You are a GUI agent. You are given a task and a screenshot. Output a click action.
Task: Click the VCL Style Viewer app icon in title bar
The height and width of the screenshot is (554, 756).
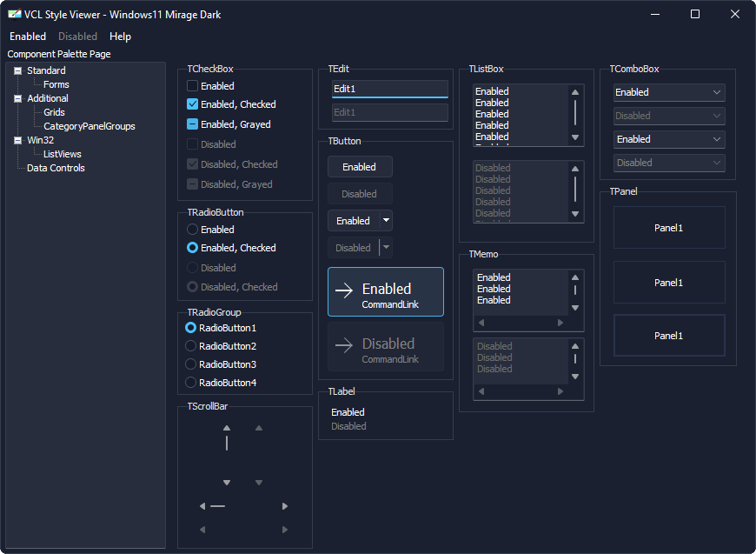[15, 15]
